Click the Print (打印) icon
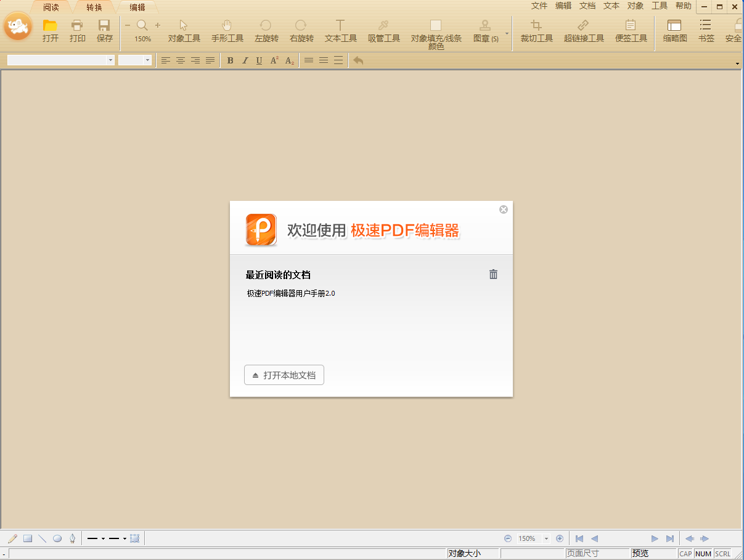The height and width of the screenshot is (560, 744). [x=77, y=25]
